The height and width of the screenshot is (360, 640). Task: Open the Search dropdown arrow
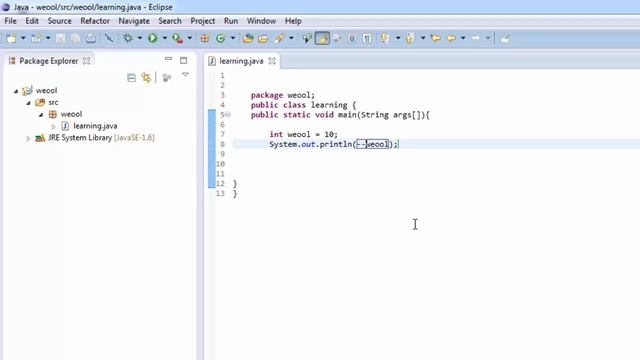coord(291,38)
